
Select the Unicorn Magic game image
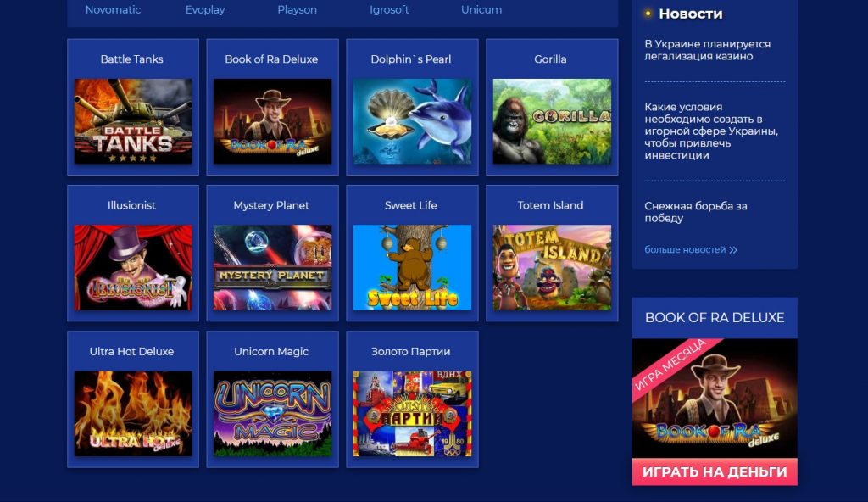[272, 414]
